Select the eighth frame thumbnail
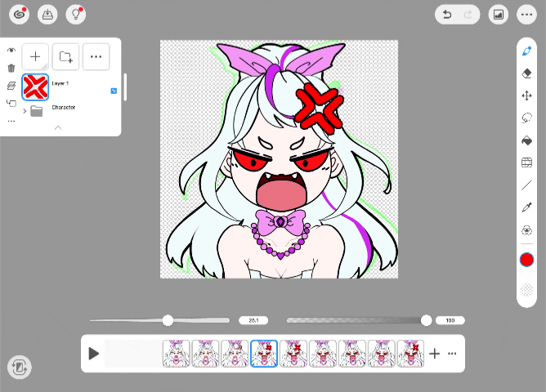Viewport: 546px width, 392px height. (x=381, y=354)
